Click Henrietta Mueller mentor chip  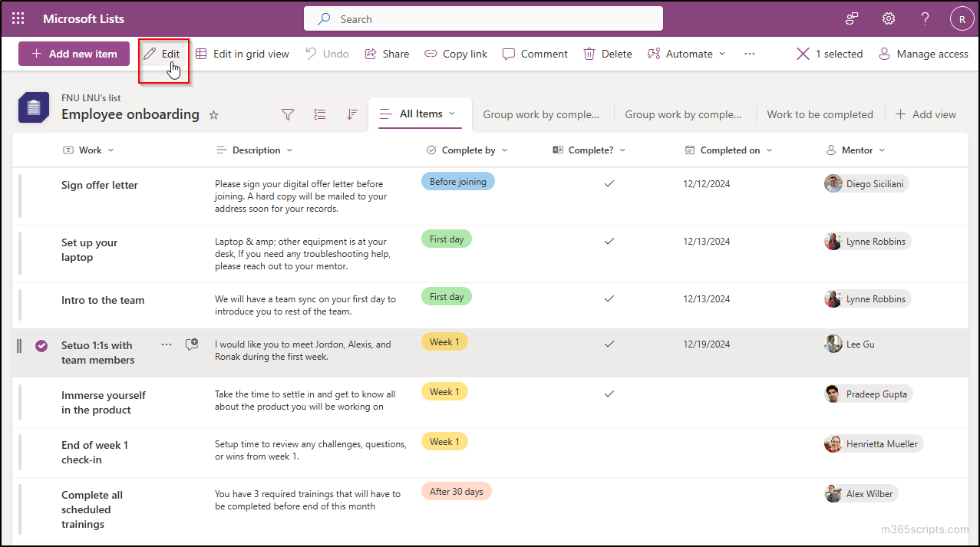pos(873,443)
